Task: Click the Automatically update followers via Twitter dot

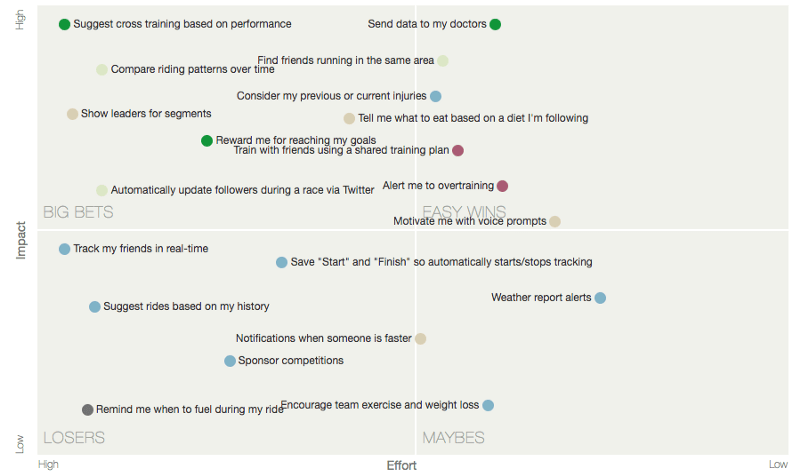Action: (x=102, y=190)
